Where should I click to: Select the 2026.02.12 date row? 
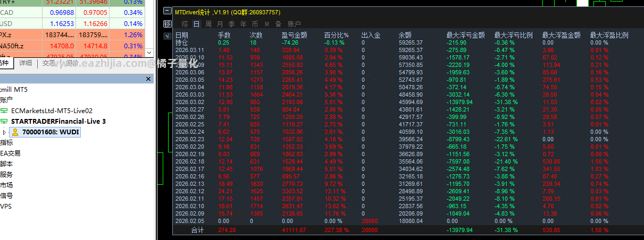coord(190,191)
